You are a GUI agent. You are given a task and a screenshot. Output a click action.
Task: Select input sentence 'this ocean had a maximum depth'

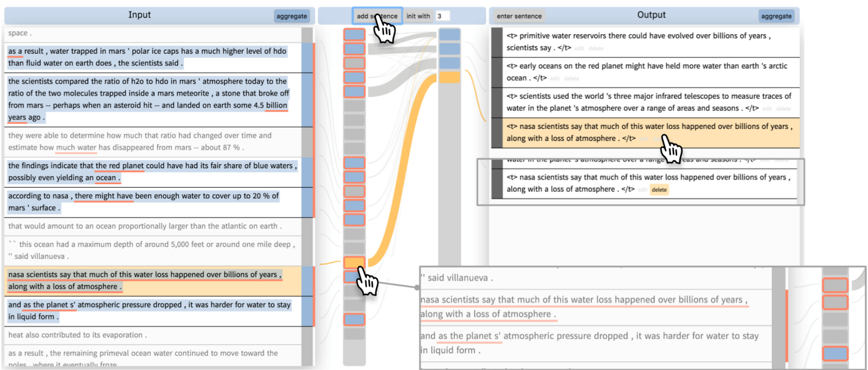(153, 250)
